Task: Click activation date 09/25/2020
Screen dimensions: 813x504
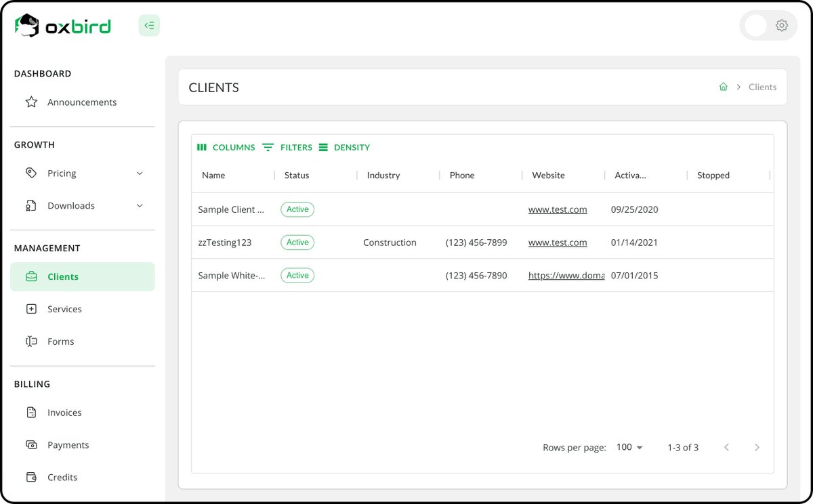Action: click(x=635, y=209)
